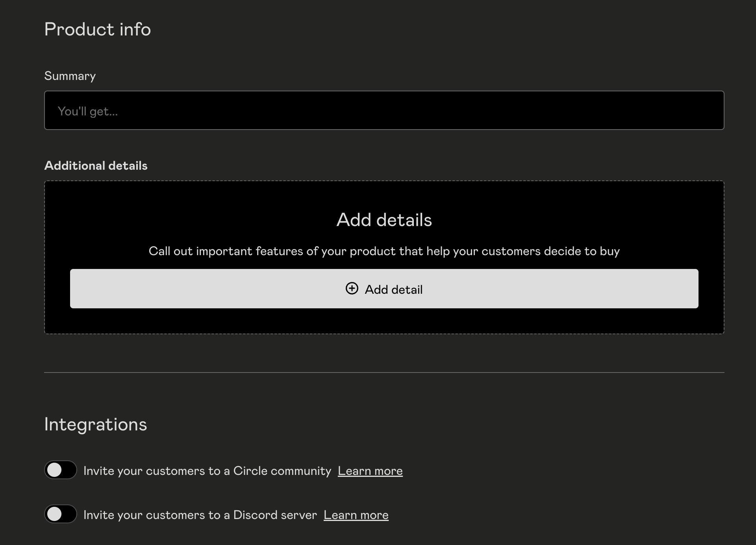Click the plus circle icon on Add detail
Viewport: 756px width, 545px height.
click(x=352, y=289)
